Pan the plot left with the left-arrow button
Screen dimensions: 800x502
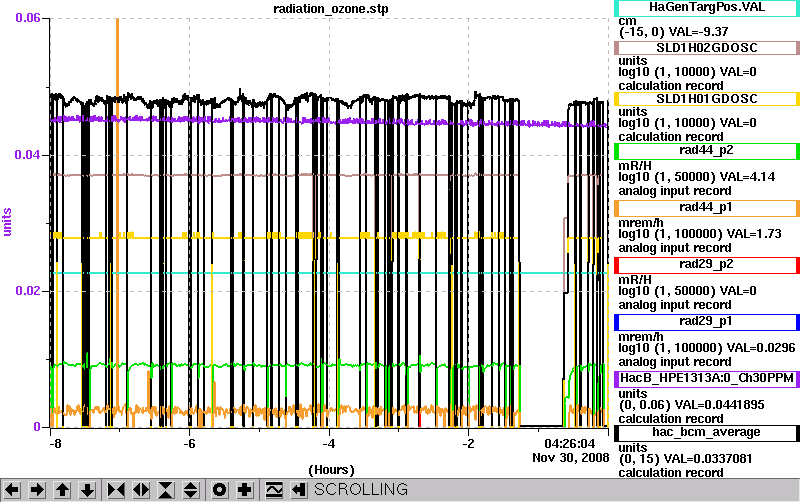[12, 490]
